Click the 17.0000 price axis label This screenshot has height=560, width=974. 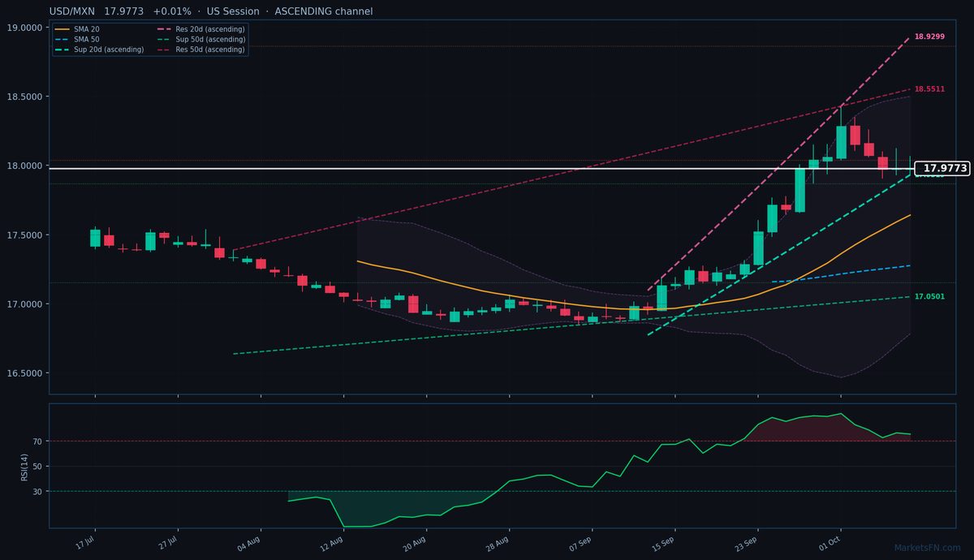point(24,304)
